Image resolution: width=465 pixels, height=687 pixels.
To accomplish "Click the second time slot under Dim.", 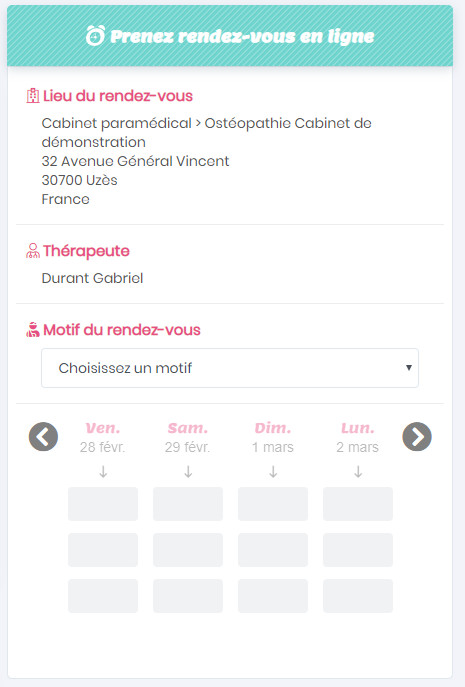I will (x=273, y=550).
